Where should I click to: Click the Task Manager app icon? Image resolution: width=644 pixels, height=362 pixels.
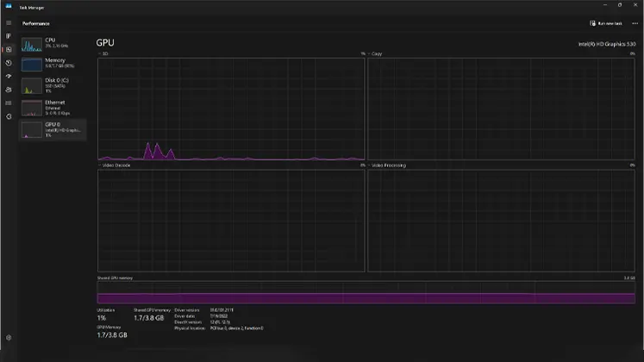pyautogui.click(x=9, y=6)
